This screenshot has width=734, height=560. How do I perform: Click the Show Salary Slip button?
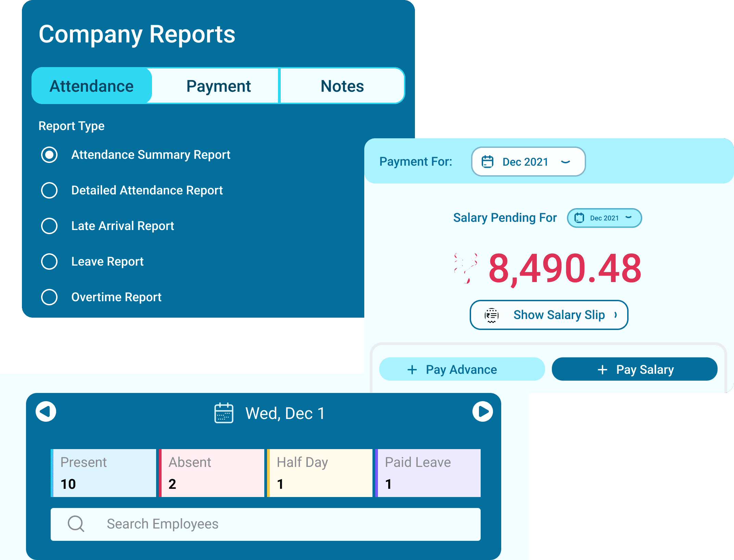(549, 315)
